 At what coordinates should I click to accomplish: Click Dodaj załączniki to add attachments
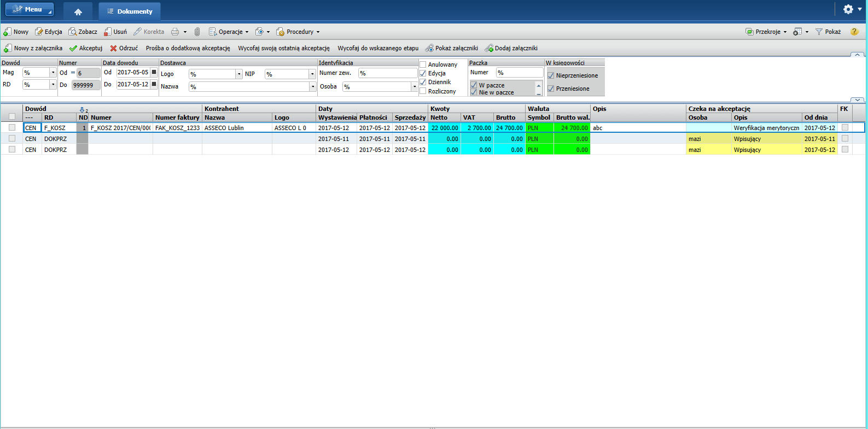tap(511, 48)
